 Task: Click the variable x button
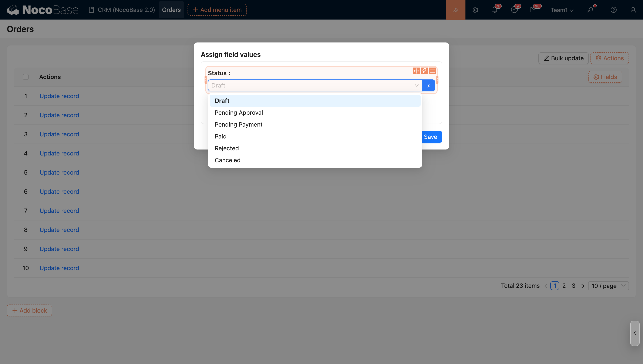coord(428,86)
